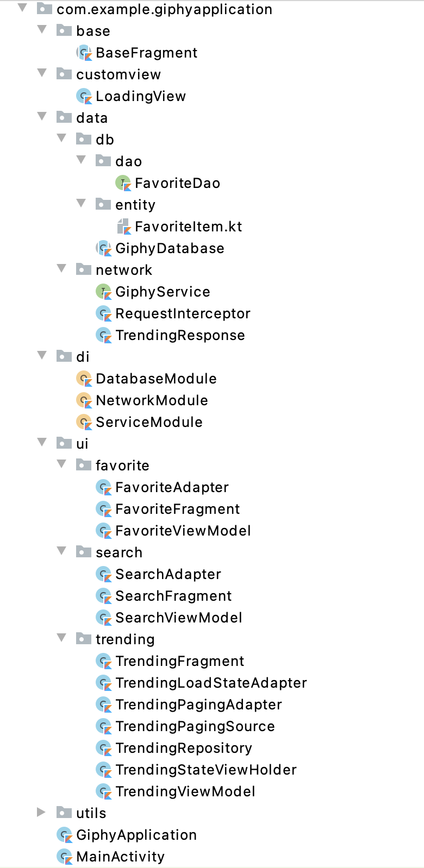Collapse the trending package
This screenshot has width=424, height=868.
click(x=61, y=639)
